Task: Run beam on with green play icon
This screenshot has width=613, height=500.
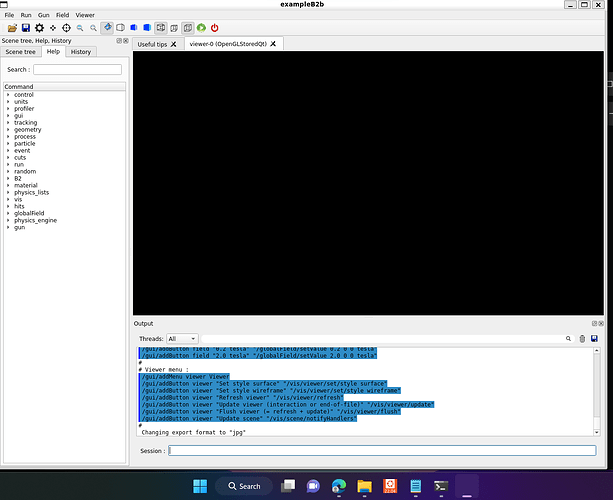Action: tap(201, 28)
